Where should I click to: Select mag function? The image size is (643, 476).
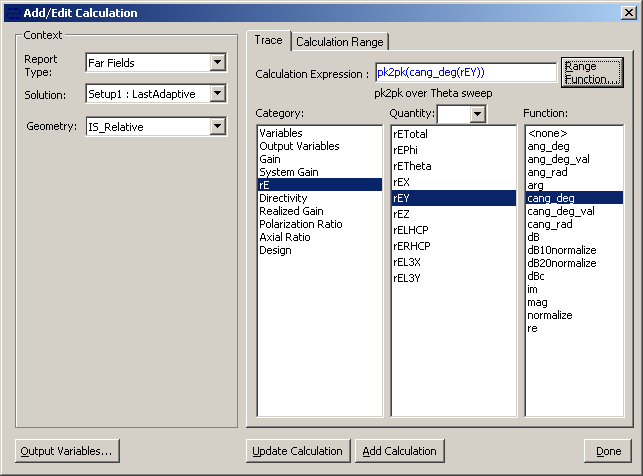[575, 302]
